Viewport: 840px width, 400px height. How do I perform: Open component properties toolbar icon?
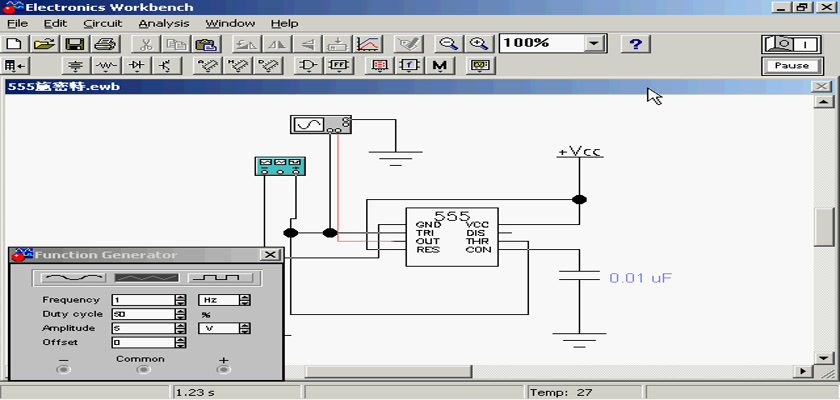tap(408, 44)
